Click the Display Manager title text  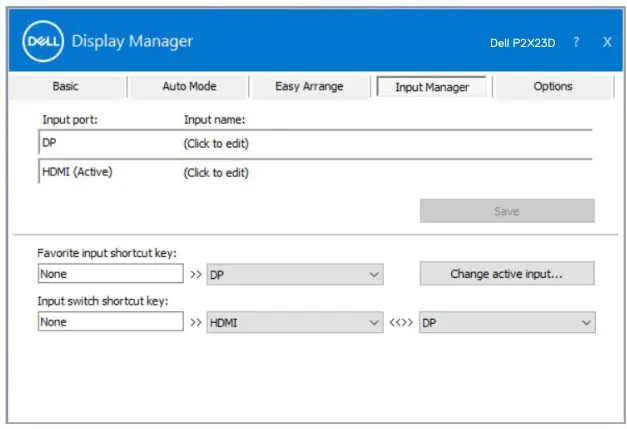click(x=132, y=41)
